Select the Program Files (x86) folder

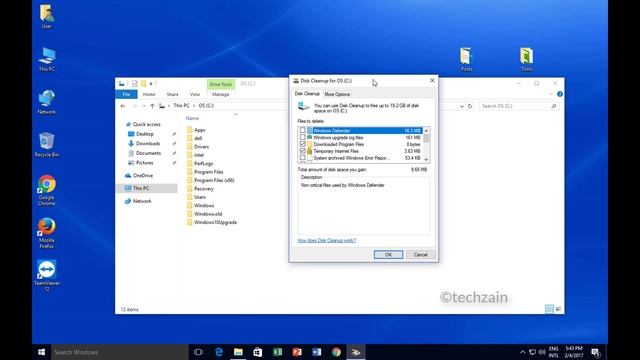[x=214, y=180]
